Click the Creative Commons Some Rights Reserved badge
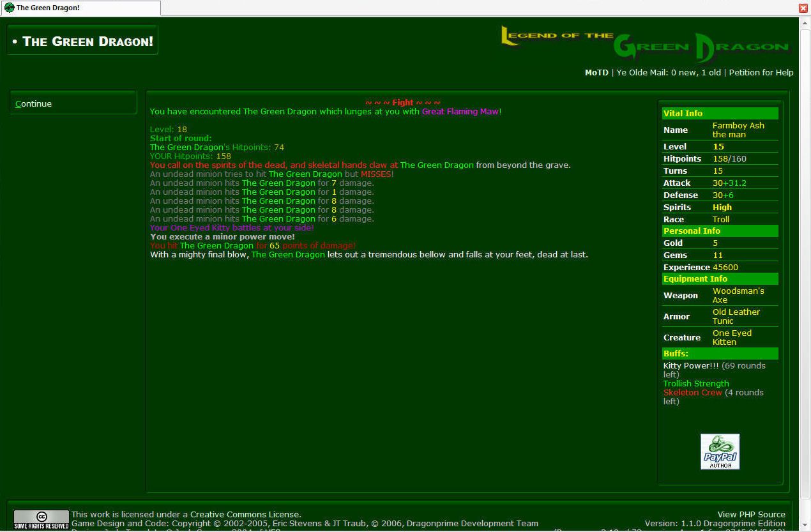The width and height of the screenshot is (811, 532). pos(41,519)
